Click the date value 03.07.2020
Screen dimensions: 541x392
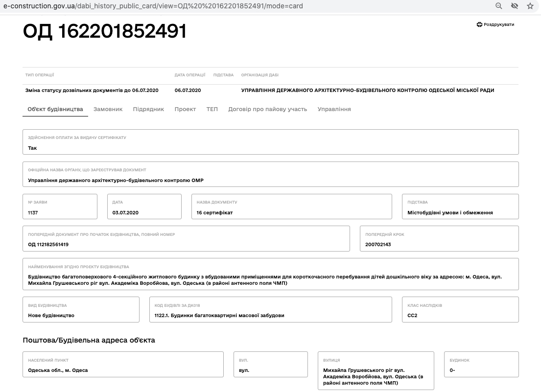click(x=125, y=213)
